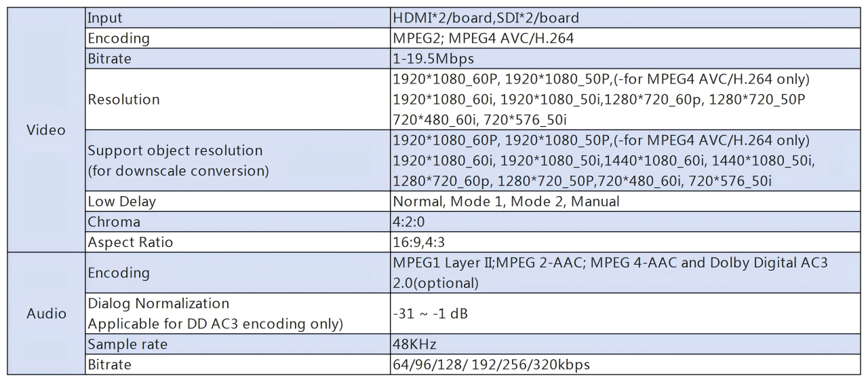Select the Input row label

click(x=105, y=18)
